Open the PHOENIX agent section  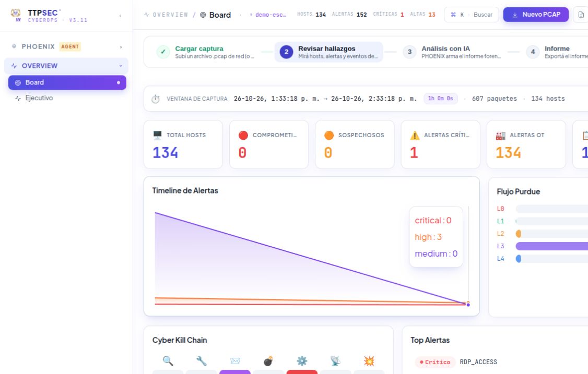coord(66,47)
